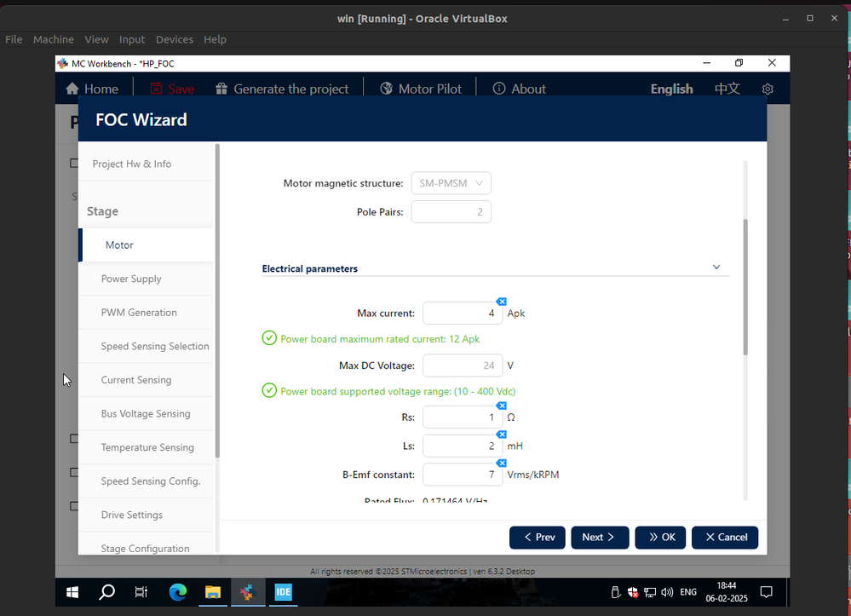Open VirtualBox Help menu
This screenshot has height=616, width=851.
[215, 40]
